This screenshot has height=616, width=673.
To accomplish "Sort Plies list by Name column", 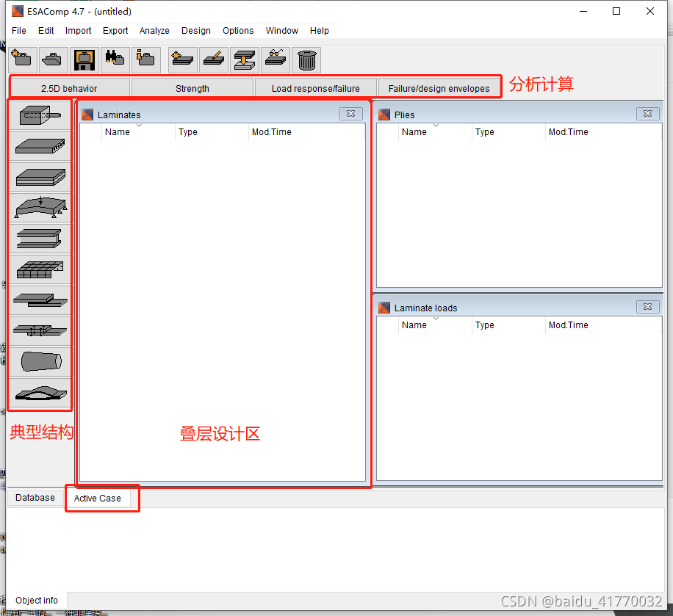I will pos(435,131).
